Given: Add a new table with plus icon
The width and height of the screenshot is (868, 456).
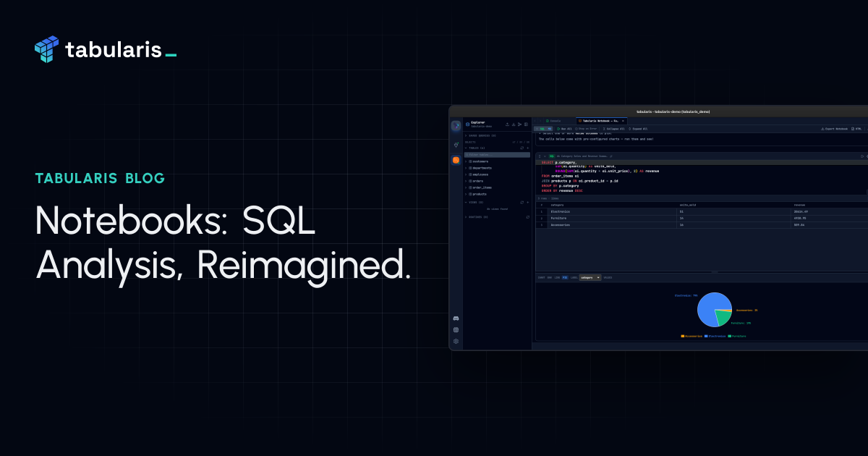Looking at the screenshot, I should [527, 148].
